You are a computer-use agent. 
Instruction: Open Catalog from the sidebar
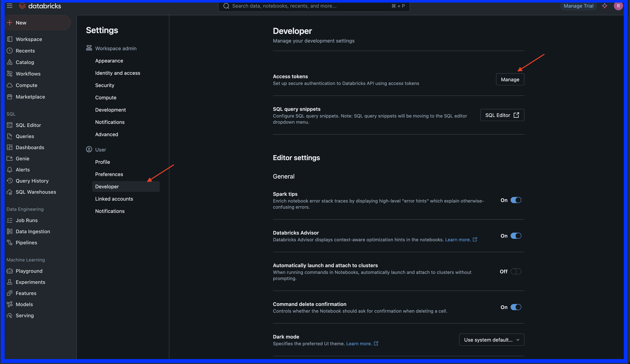(25, 62)
